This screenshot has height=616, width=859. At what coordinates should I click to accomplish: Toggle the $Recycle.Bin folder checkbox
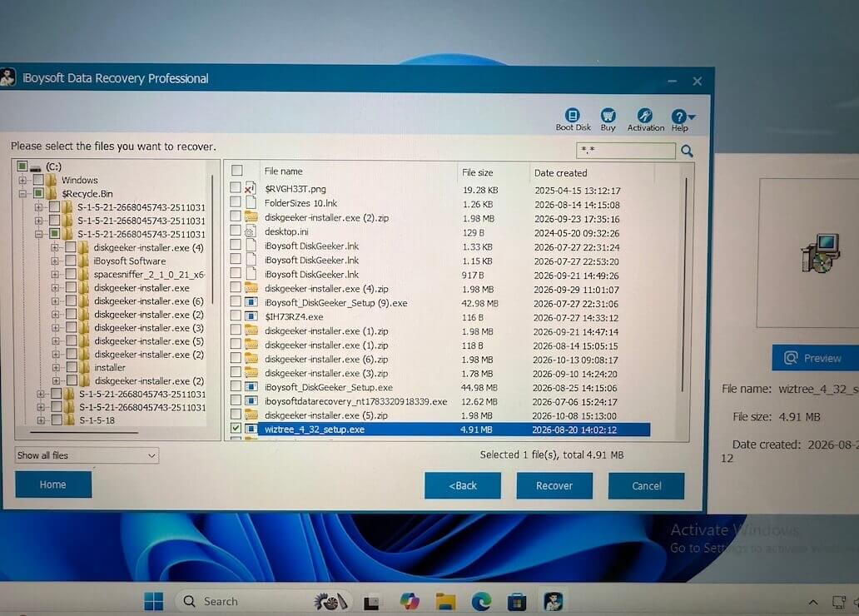pos(38,193)
